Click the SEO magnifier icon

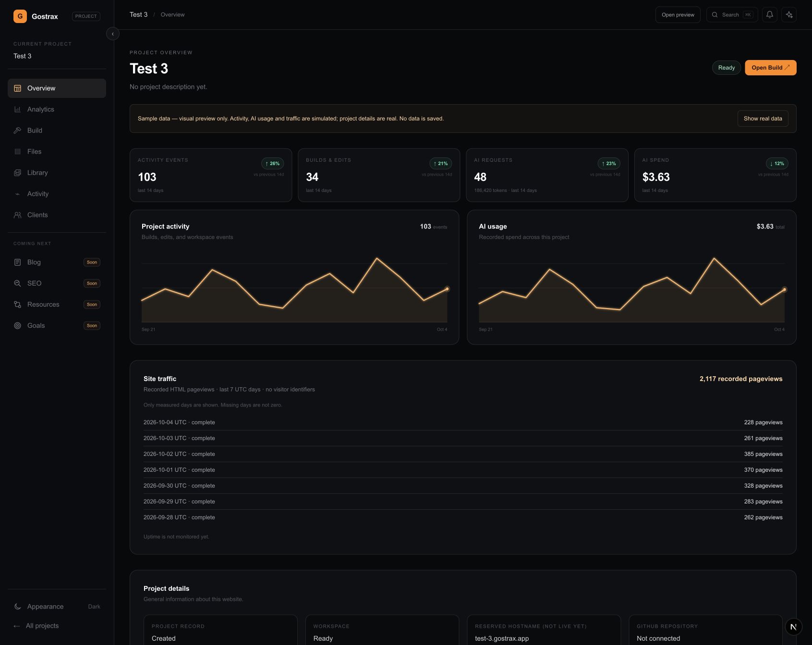coord(17,283)
